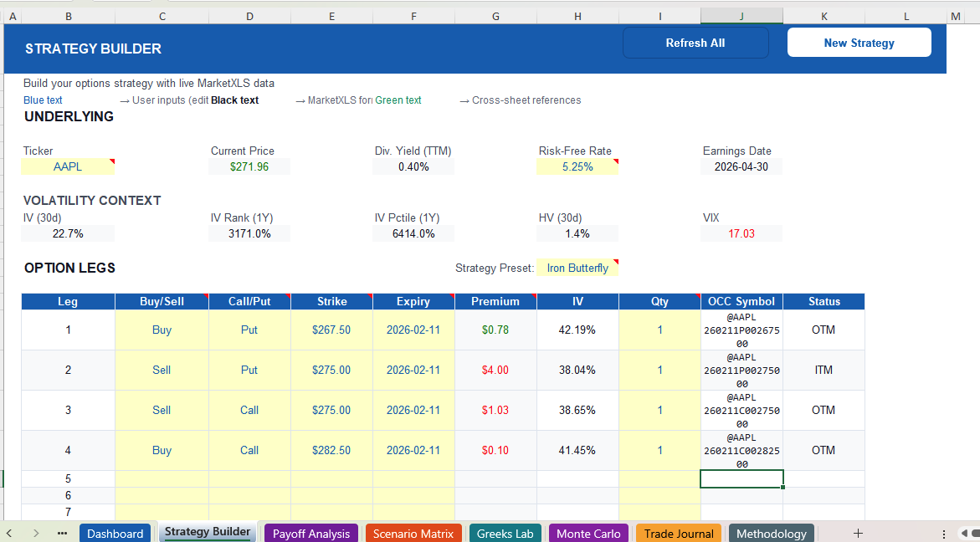980x542 pixels.
Task: Select column header J
Action: pyautogui.click(x=741, y=15)
